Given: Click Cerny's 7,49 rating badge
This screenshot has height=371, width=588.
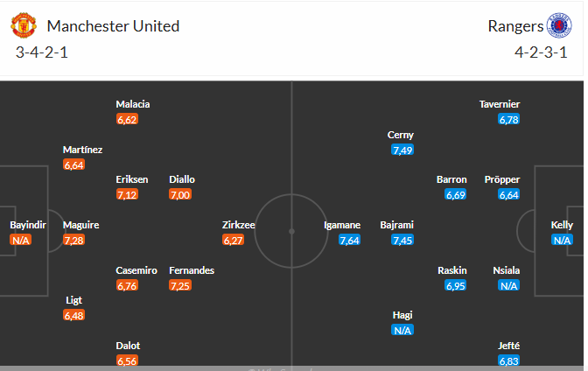Looking at the screenshot, I should point(402,150).
